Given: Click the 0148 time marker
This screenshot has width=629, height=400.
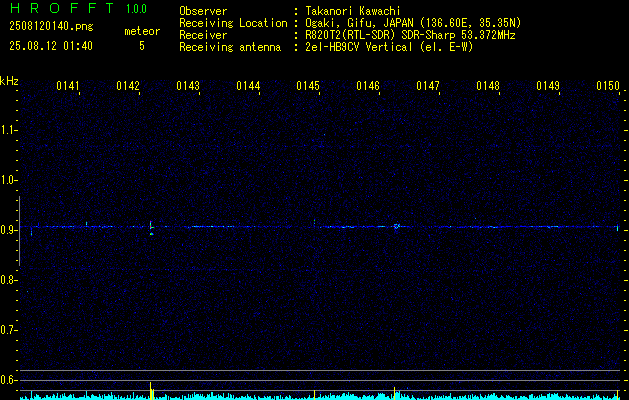Looking at the screenshot, I should click(488, 85).
